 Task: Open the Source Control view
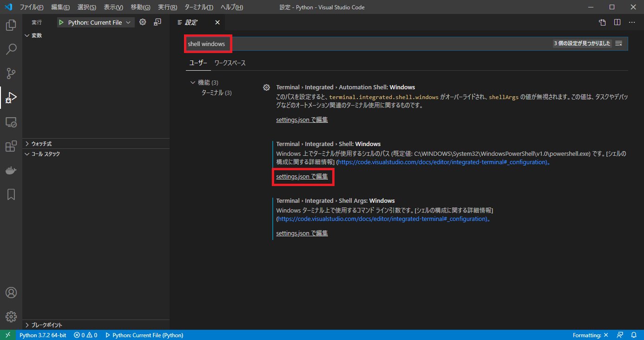pos(11,73)
